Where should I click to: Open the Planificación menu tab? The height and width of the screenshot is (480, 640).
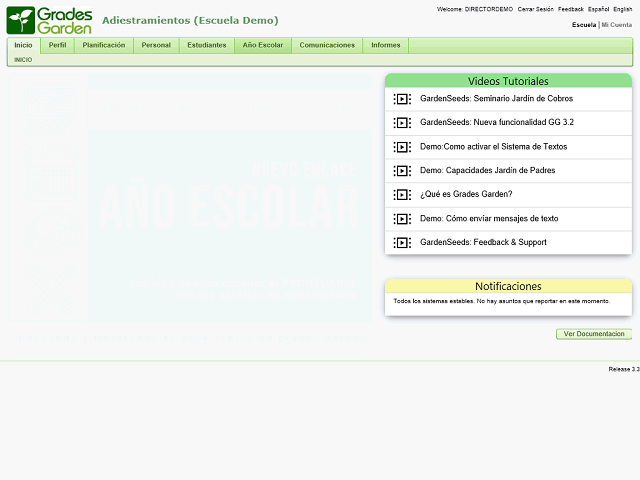click(104, 45)
